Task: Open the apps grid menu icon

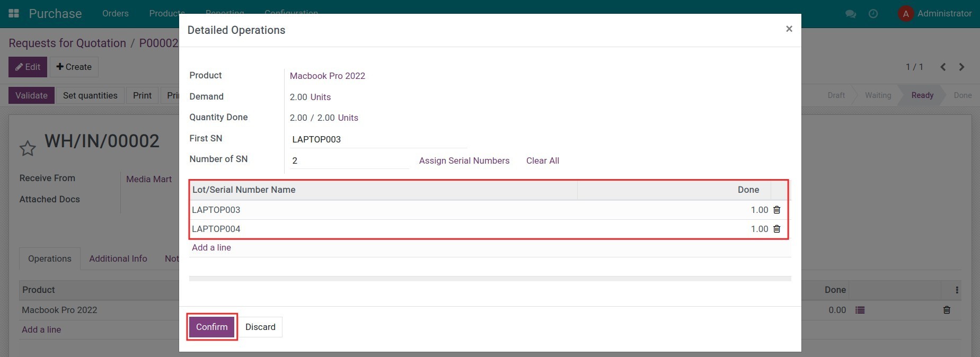Action: 14,13
